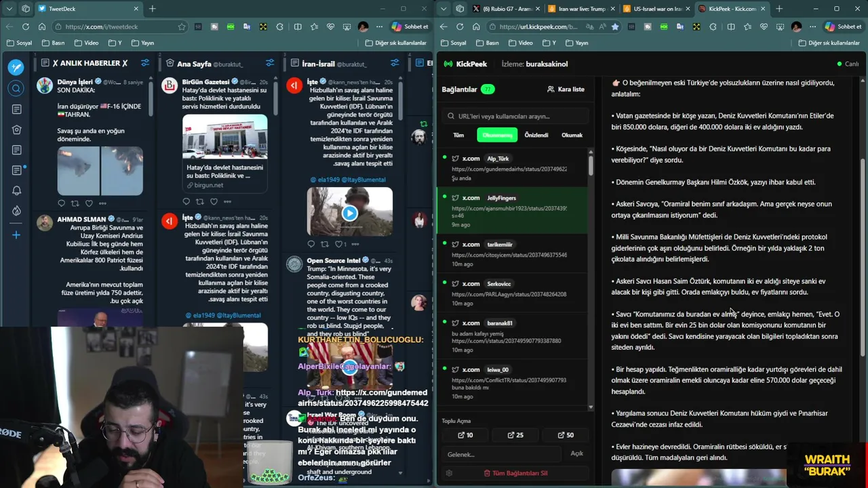Select the Tüm filter tab in KickPeek

pyautogui.click(x=458, y=135)
